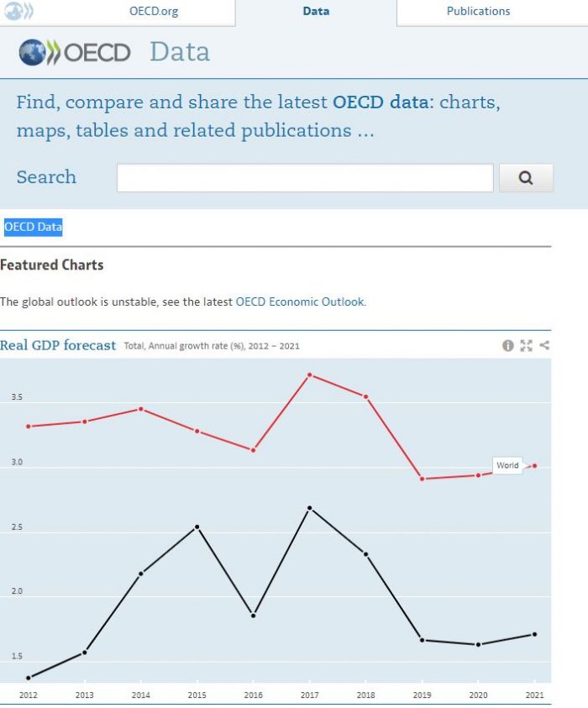Expand the chart to fullscreen
The height and width of the screenshot is (708, 588).
(526, 345)
